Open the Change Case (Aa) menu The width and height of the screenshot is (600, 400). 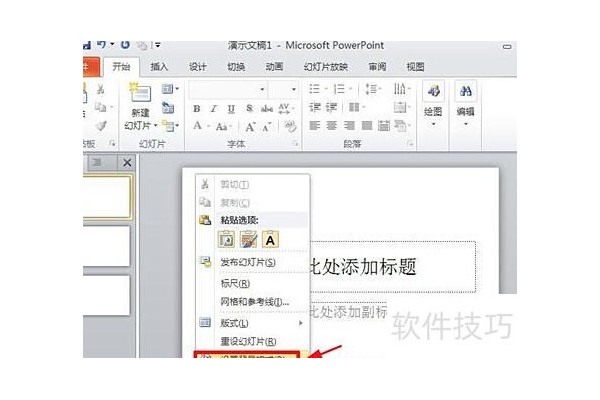click(224, 126)
